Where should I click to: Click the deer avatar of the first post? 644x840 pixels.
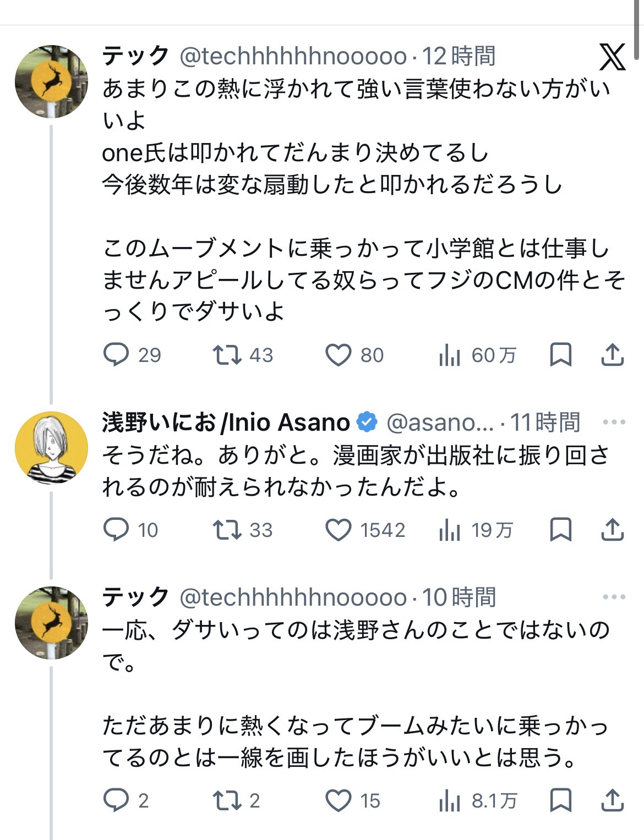click(51, 81)
